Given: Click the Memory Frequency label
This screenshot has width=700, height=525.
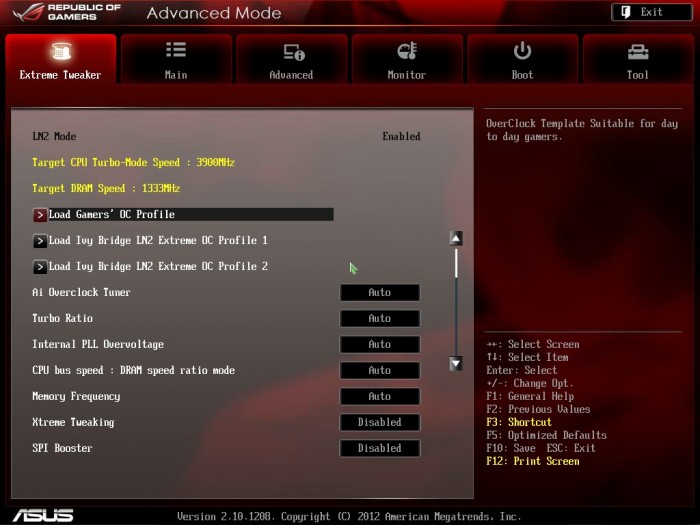Looking at the screenshot, I should click(x=76, y=396).
